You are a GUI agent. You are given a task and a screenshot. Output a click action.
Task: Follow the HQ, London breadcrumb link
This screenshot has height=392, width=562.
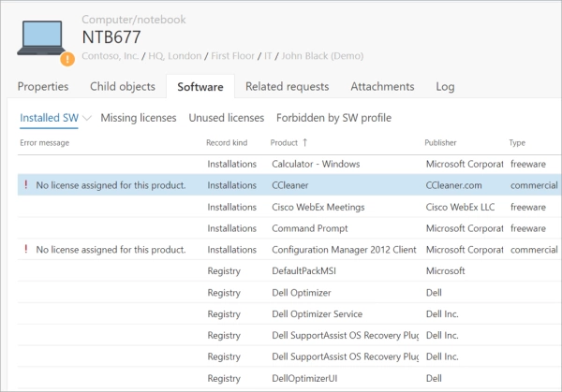[175, 56]
